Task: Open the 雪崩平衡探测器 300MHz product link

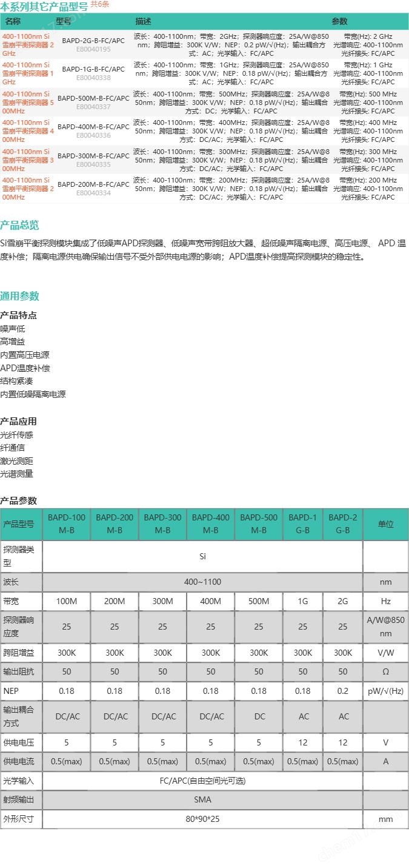Action: [28, 160]
